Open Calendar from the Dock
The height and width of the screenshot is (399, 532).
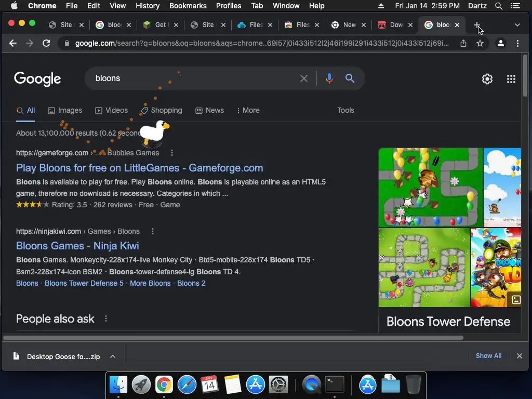(210, 385)
